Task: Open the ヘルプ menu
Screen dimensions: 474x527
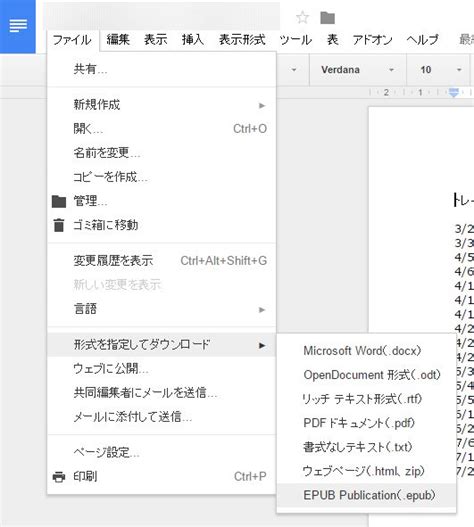Action: 423,40
